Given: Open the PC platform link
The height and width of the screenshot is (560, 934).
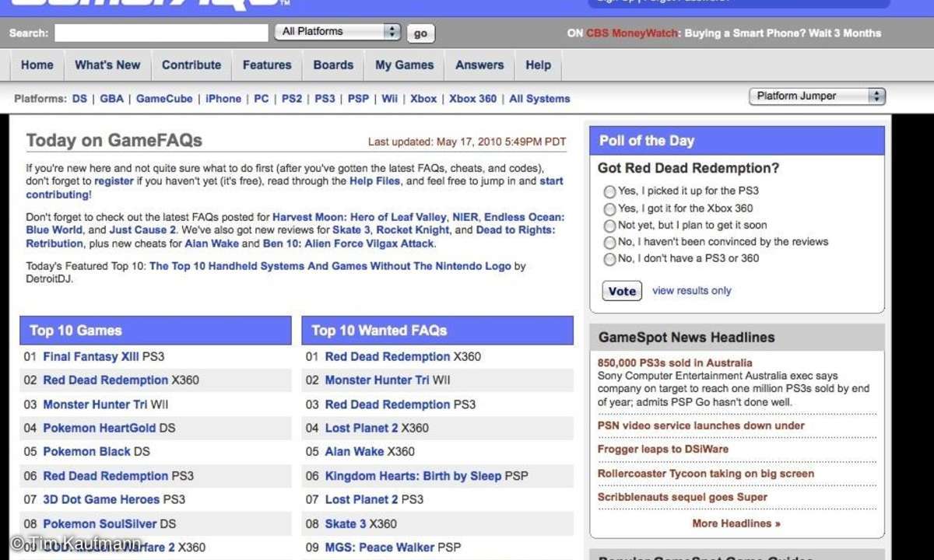Looking at the screenshot, I should pos(262,99).
